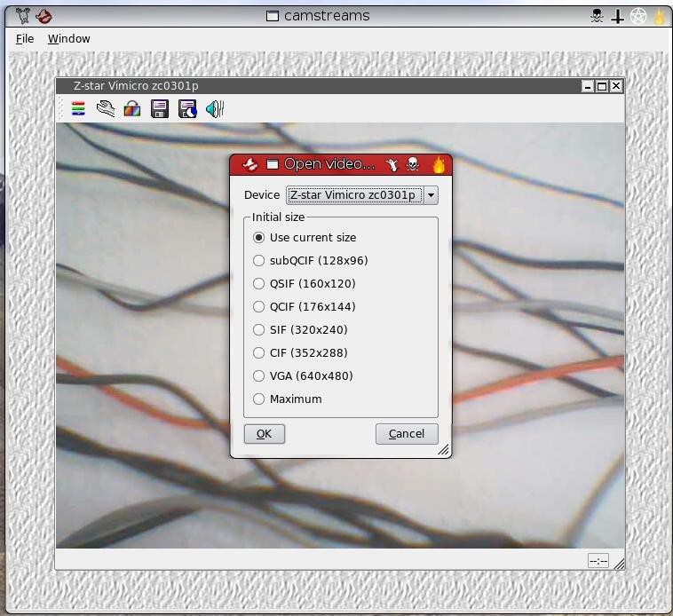
Task: Click the skeleton hand icon in Open video title
Action: point(392,165)
